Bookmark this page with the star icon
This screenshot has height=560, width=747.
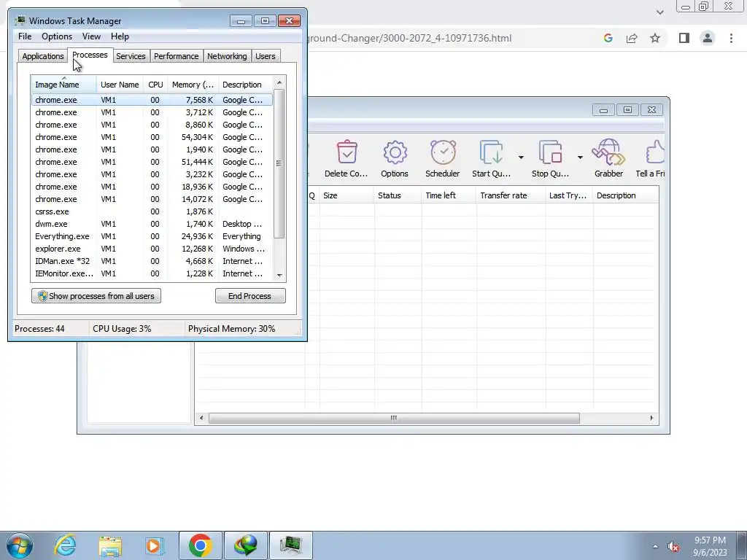[655, 38]
